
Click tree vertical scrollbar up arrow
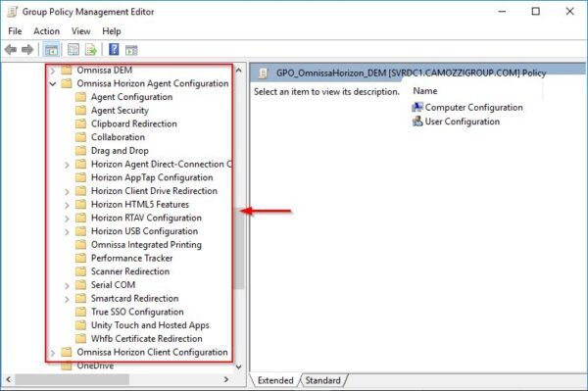click(x=239, y=71)
